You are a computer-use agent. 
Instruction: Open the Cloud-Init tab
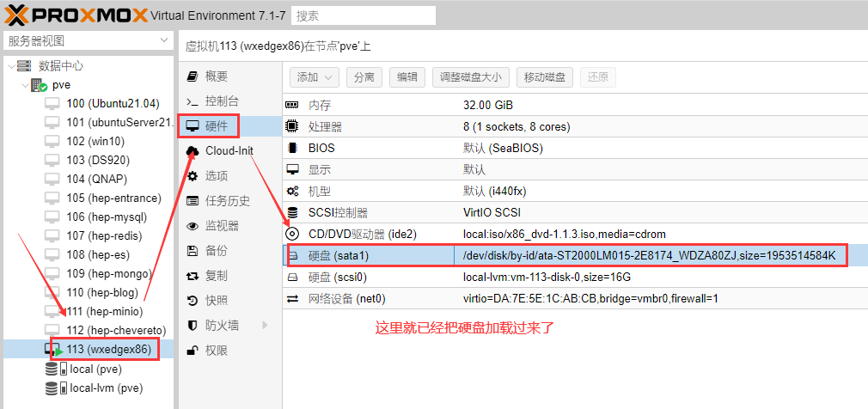[229, 150]
